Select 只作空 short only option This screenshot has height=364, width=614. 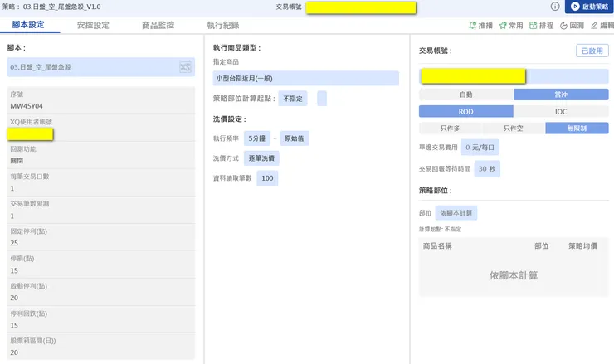pyautogui.click(x=514, y=128)
